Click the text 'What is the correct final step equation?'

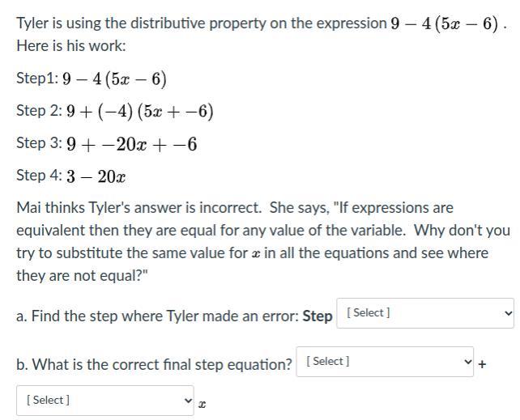tap(162, 365)
